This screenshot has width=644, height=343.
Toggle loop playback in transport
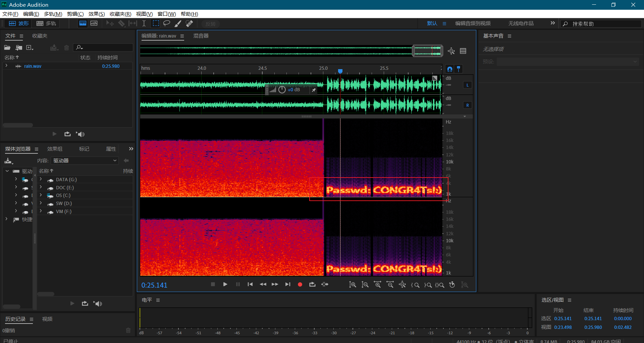coord(312,284)
